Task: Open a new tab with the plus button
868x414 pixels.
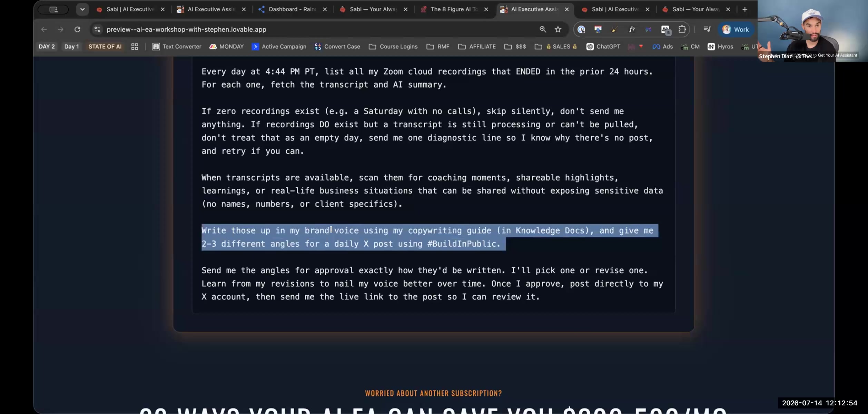Action: pos(745,9)
